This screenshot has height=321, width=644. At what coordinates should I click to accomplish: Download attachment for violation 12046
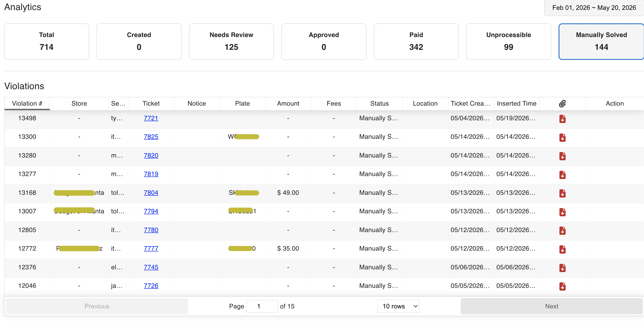(562, 286)
